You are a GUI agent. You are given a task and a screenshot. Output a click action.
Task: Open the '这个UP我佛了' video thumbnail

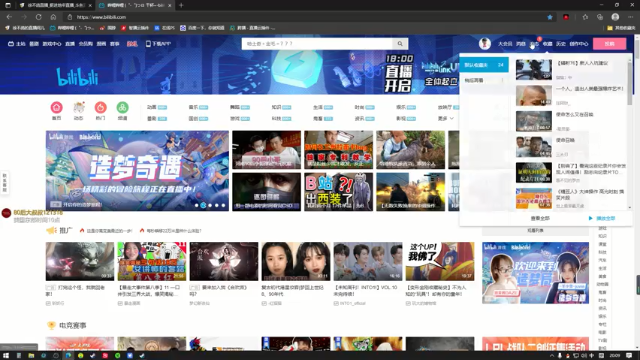(440, 261)
